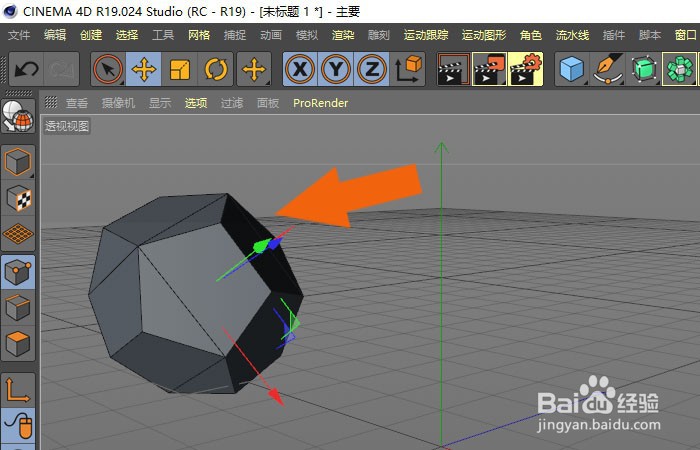Select the Live Selection arrow tool
700x450 pixels.
(108, 69)
